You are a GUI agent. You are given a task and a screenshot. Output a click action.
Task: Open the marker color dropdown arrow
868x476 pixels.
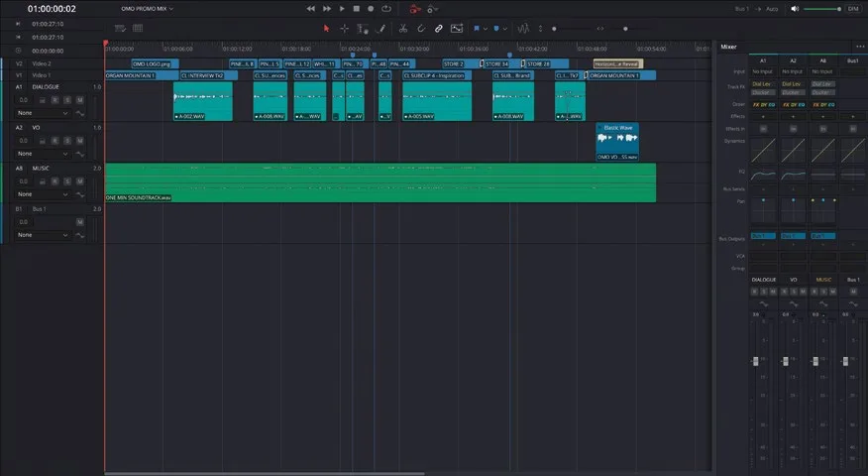[505, 29]
